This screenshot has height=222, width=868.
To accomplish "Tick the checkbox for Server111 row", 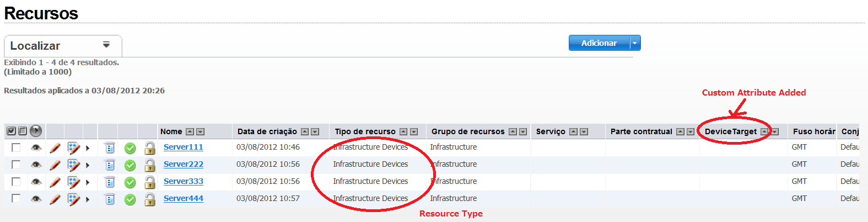I will pyautogui.click(x=16, y=147).
